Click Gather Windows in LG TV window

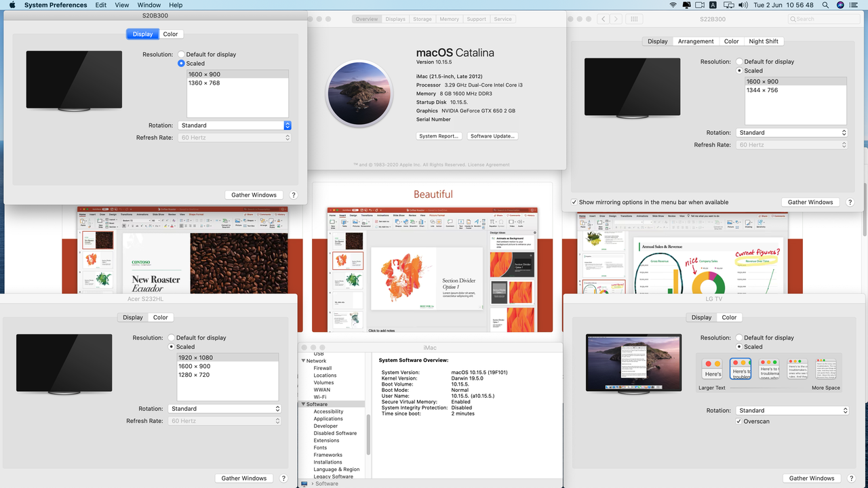[x=812, y=479]
